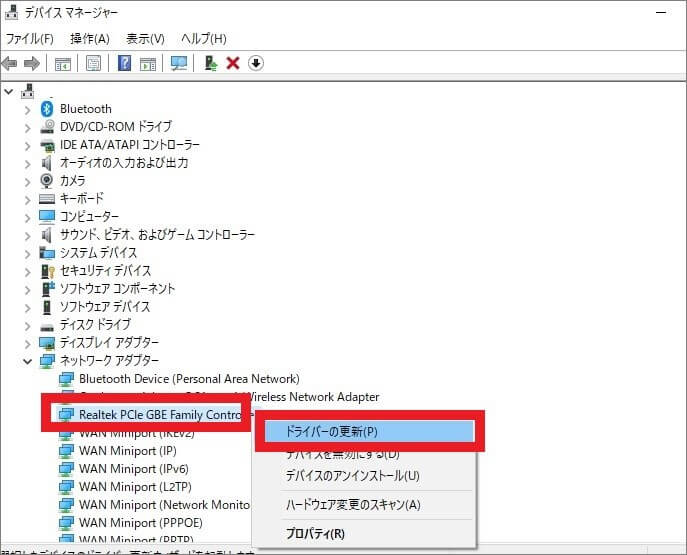Click the keyboard (キーボード) category icon
Screen dimensions: 687x555
(47, 199)
